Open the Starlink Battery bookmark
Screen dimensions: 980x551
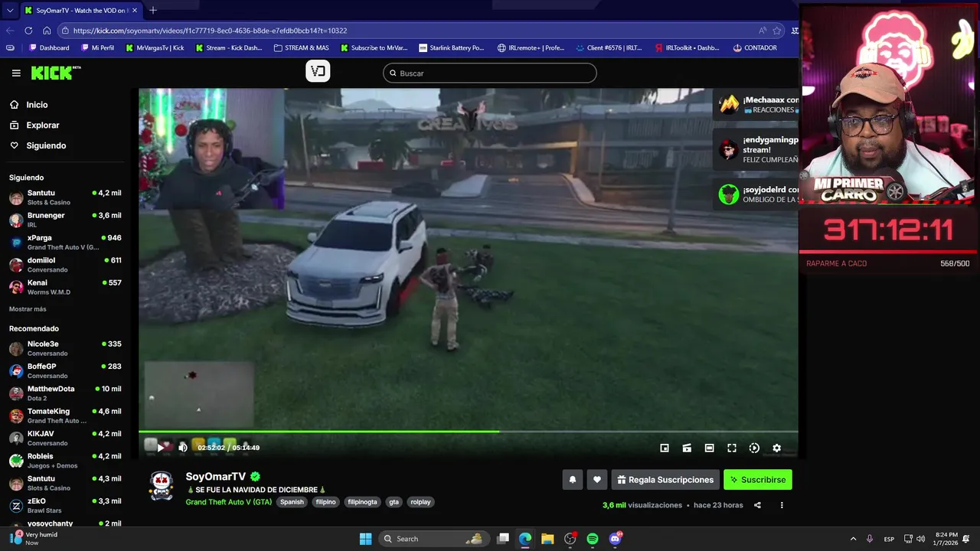point(452,47)
